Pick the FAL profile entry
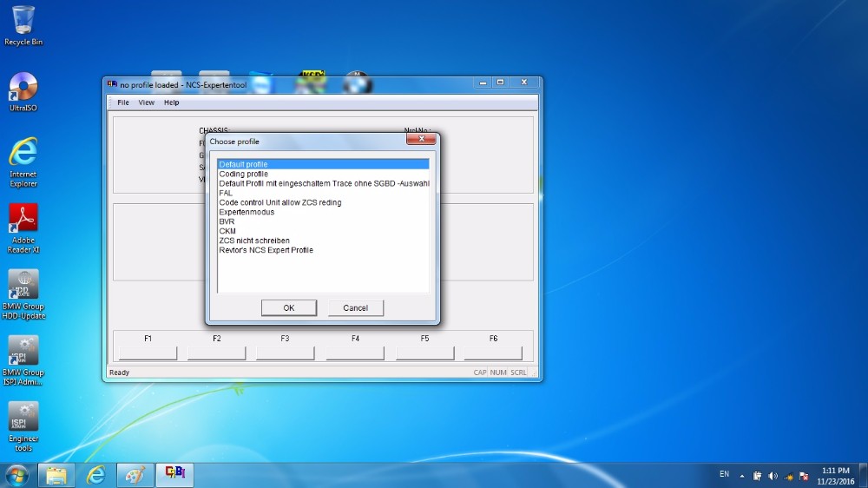 [x=226, y=193]
